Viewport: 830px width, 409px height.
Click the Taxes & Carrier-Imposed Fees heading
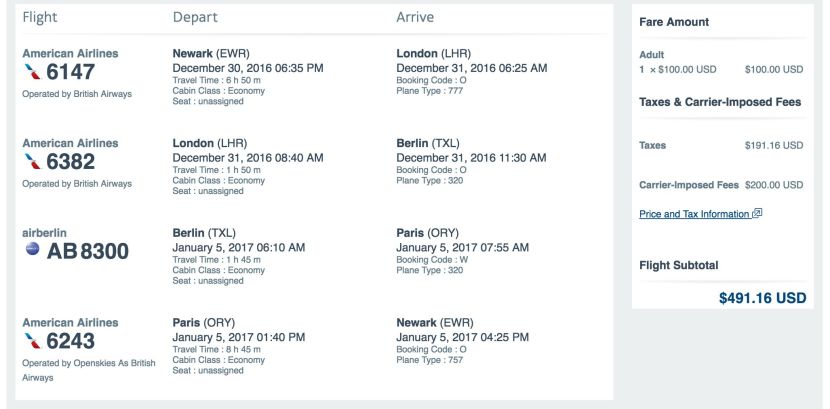click(720, 102)
